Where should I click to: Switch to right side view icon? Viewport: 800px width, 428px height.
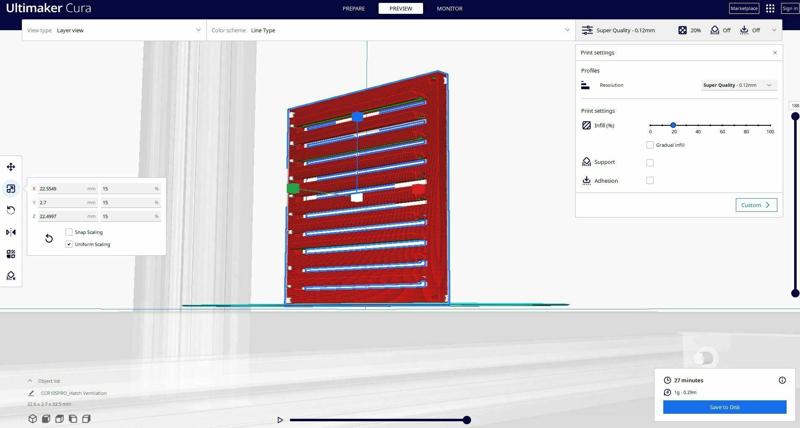pos(86,419)
